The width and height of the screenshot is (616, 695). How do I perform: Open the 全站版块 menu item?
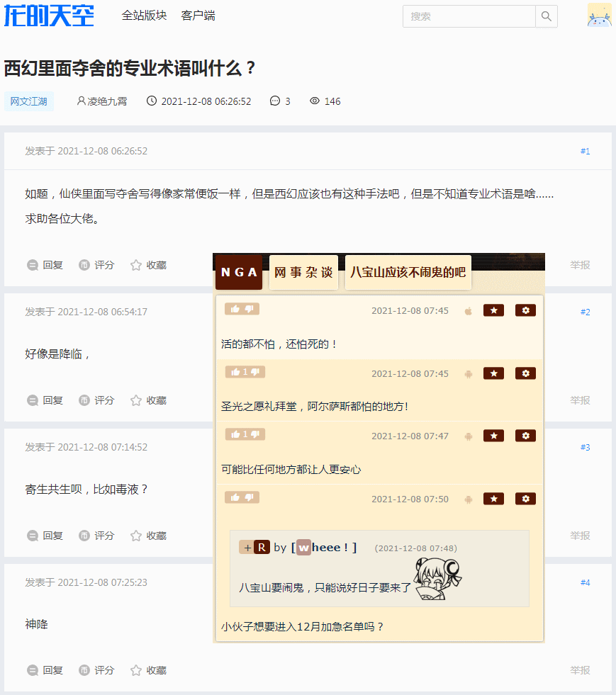pos(144,16)
